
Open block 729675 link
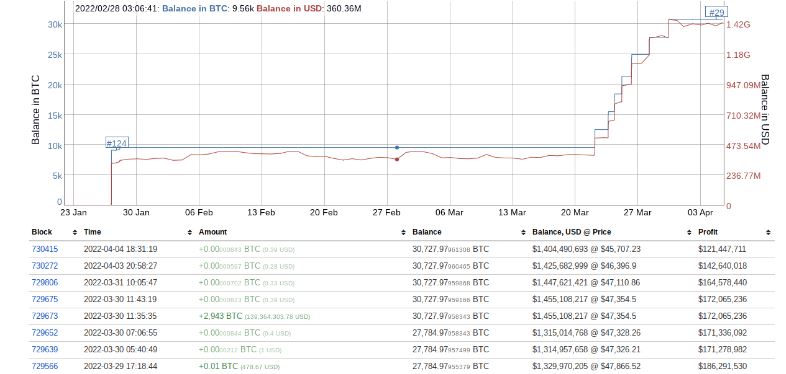(45, 299)
